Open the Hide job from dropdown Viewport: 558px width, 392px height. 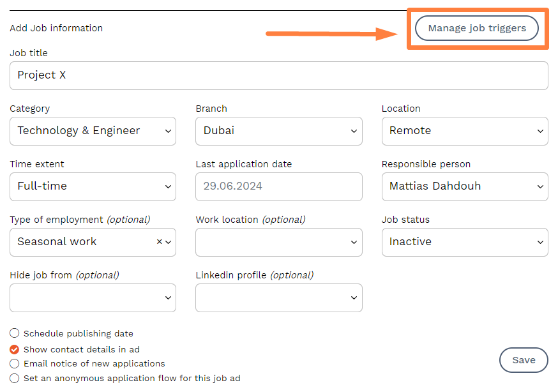pos(93,298)
